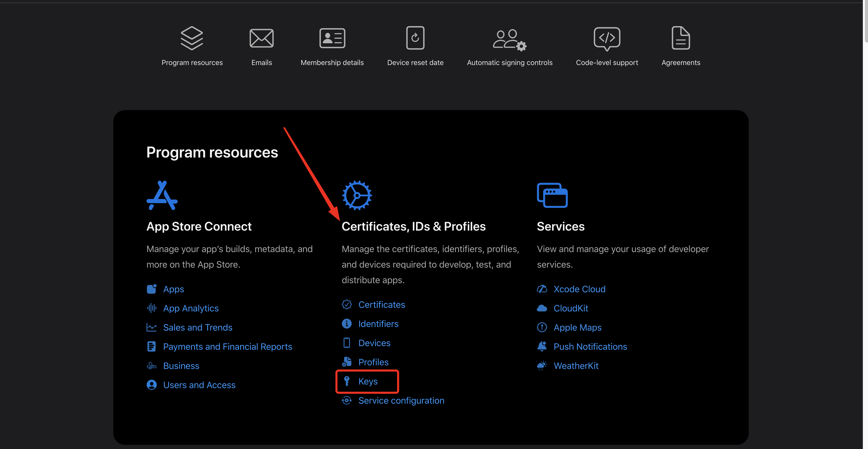
Task: Select the Agreements navigation label
Action: tap(681, 63)
